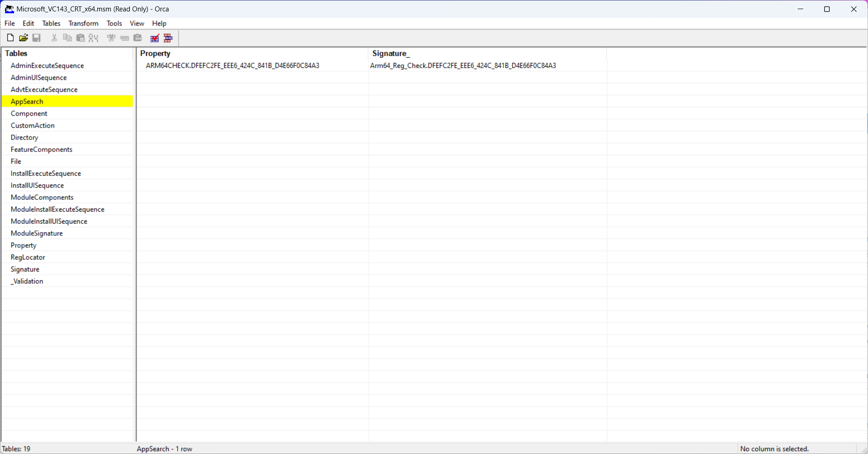Click the Copy icon in toolbar

(67, 38)
